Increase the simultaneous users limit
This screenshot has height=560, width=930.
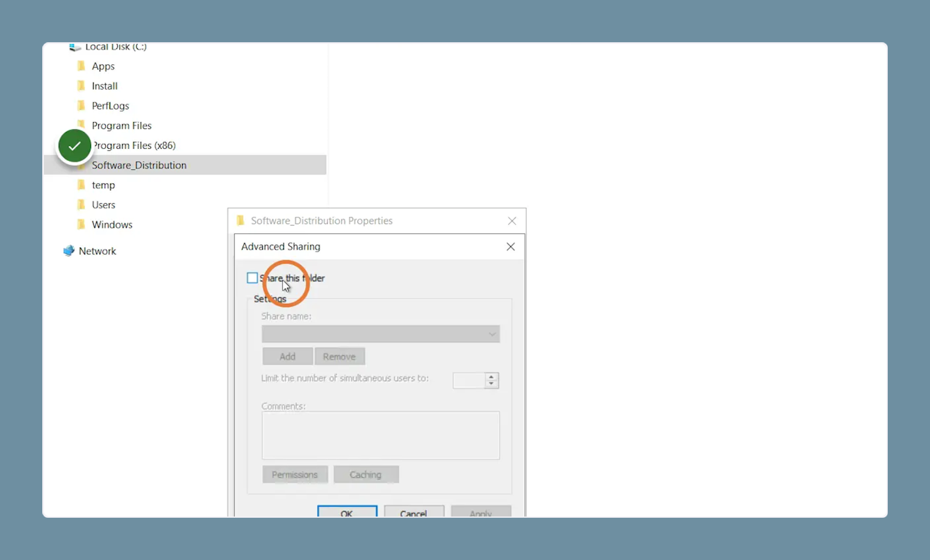click(491, 377)
